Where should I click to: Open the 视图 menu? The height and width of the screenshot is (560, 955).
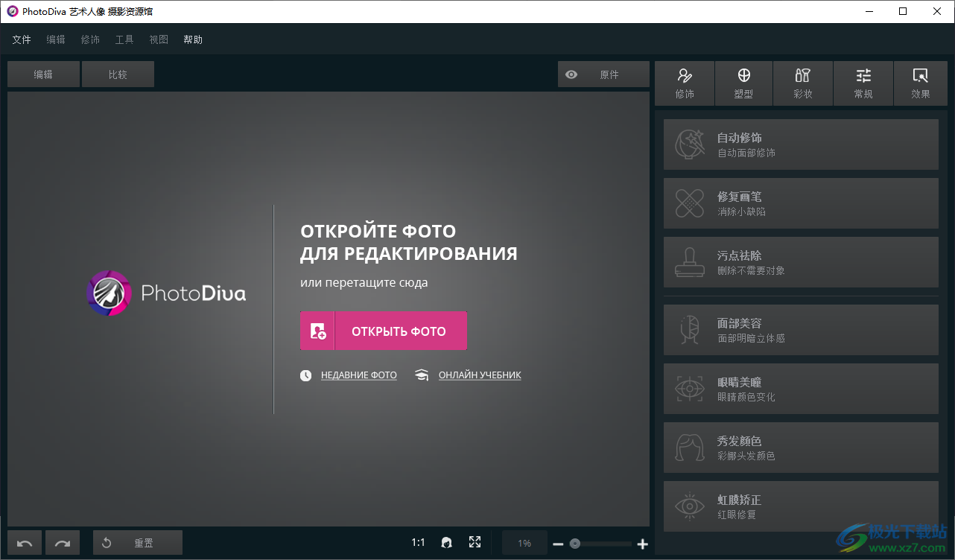(159, 39)
